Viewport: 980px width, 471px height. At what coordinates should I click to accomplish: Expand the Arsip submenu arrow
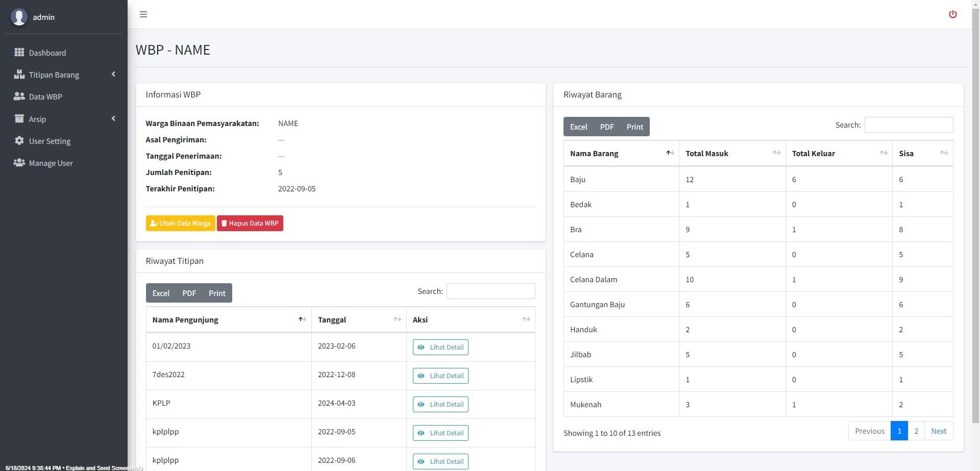(x=113, y=119)
